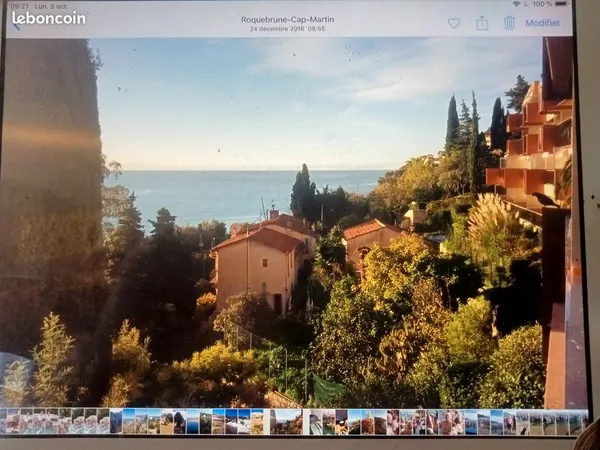The image size is (600, 450).
Task: Tap the main sea-view photo to hide the toolbars
Action: pos(287,222)
